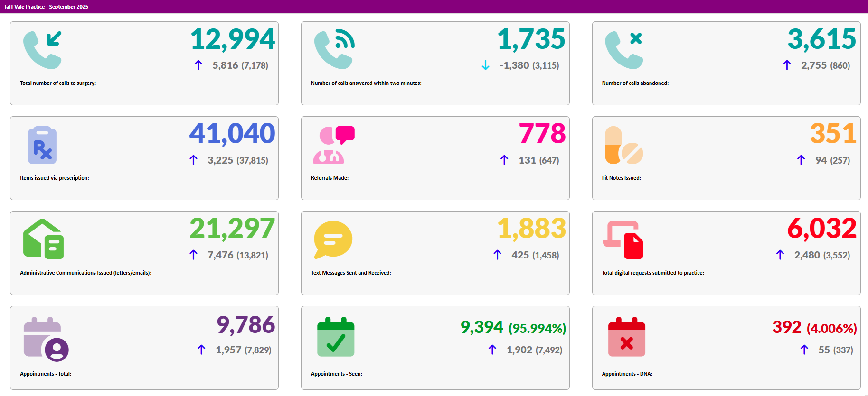Click the yellow text message bubble icon

click(333, 239)
